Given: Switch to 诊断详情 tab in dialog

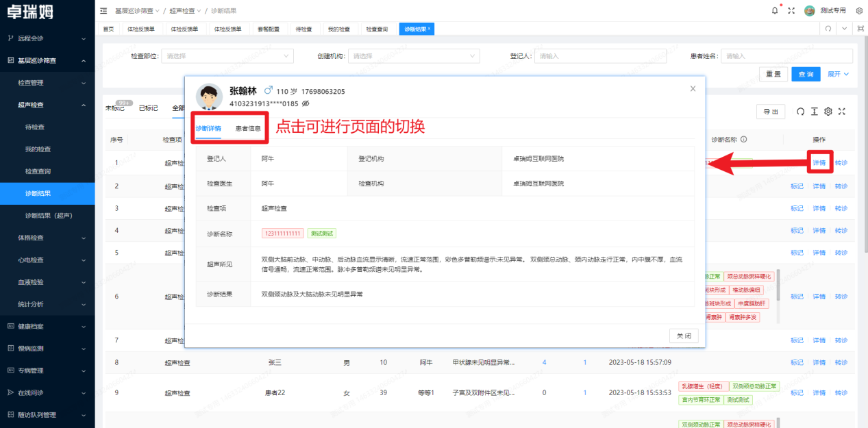Looking at the screenshot, I should pos(208,128).
